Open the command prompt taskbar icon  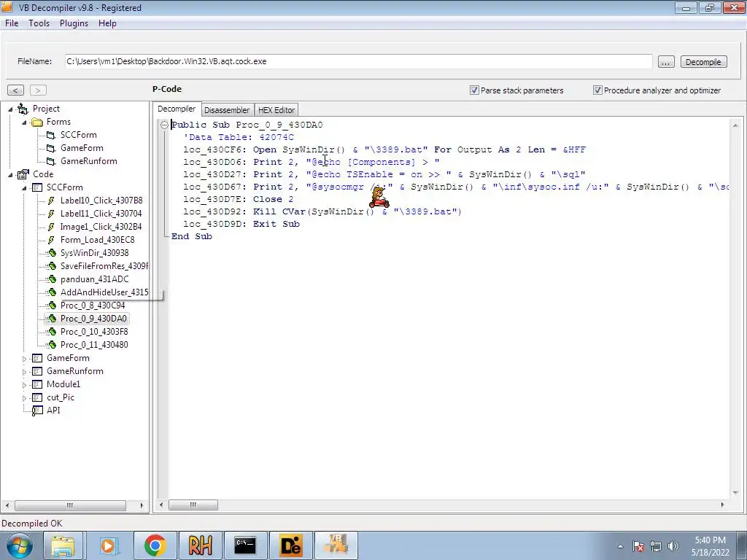245,545
